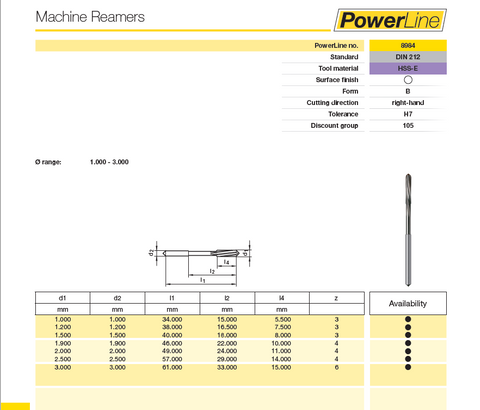Click the 'd2' column header
This screenshot has width=480, height=410.
click(x=117, y=298)
